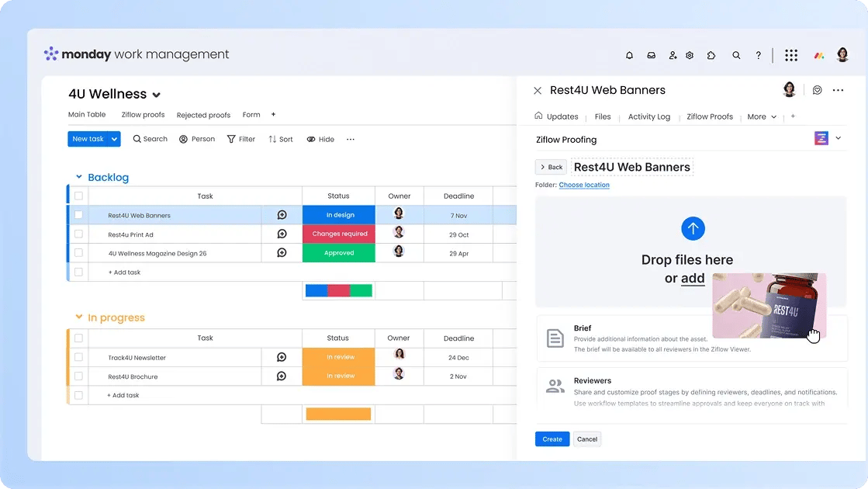The width and height of the screenshot is (868, 489).
Task: Select all tasks in In progress header checkbox
Action: click(78, 338)
